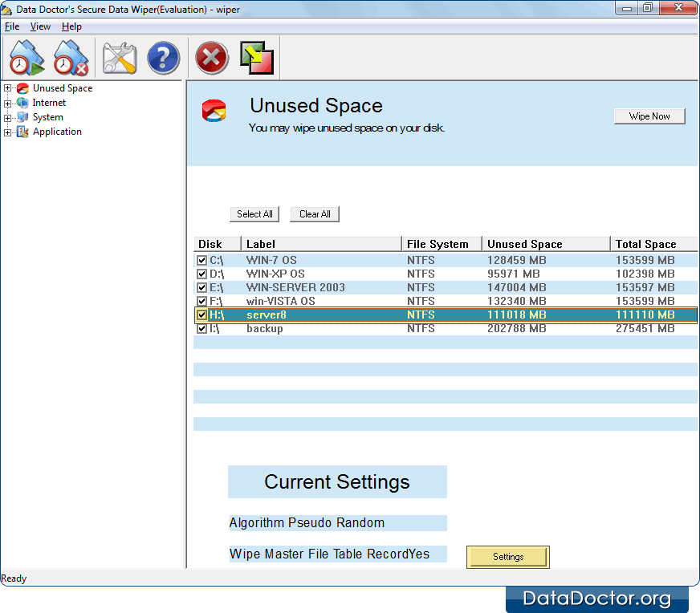Click the red X stop icon

click(212, 58)
